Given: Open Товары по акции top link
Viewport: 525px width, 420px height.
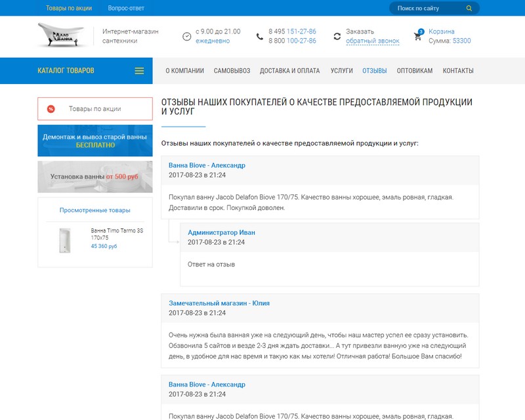Looking at the screenshot, I should [x=69, y=8].
